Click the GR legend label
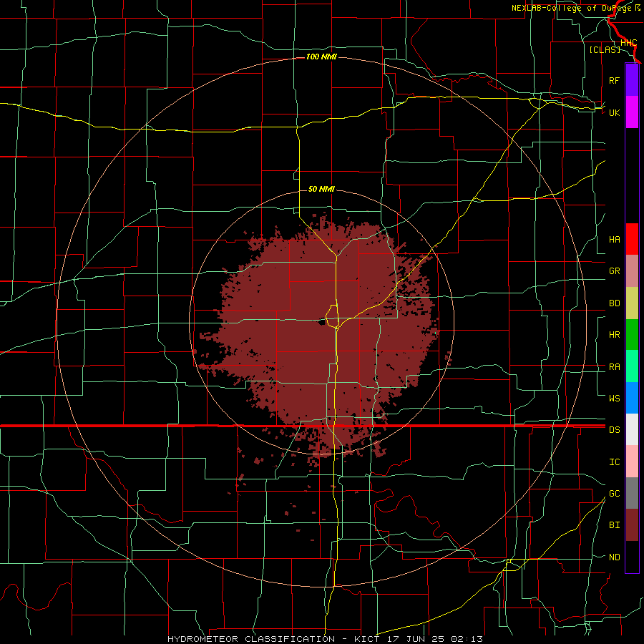The height and width of the screenshot is (644, 644). (x=614, y=271)
